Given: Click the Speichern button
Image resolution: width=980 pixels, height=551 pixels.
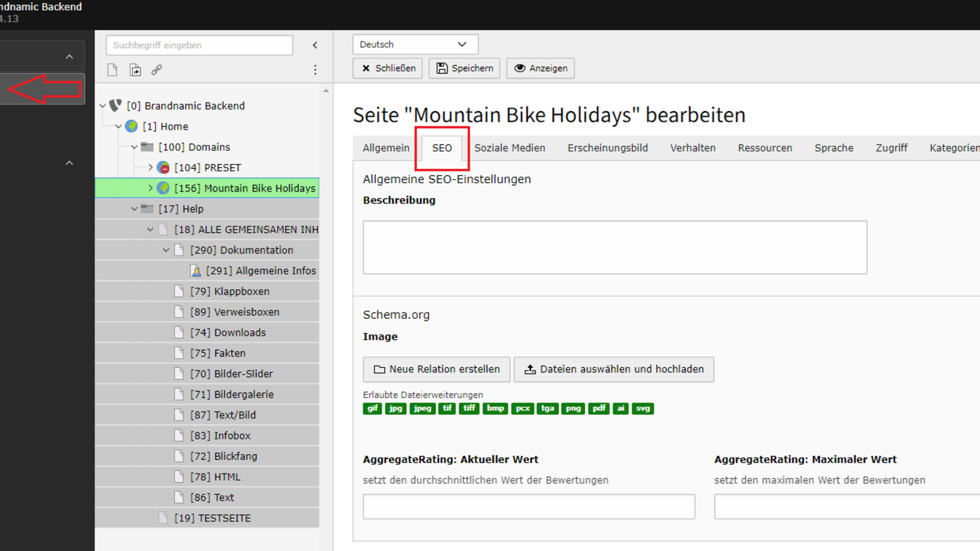Looking at the screenshot, I should point(464,68).
